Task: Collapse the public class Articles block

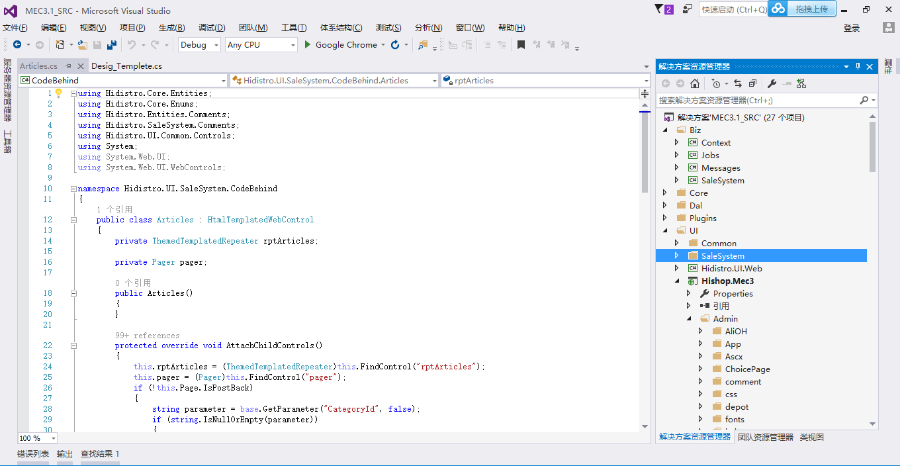Action: coord(73,220)
